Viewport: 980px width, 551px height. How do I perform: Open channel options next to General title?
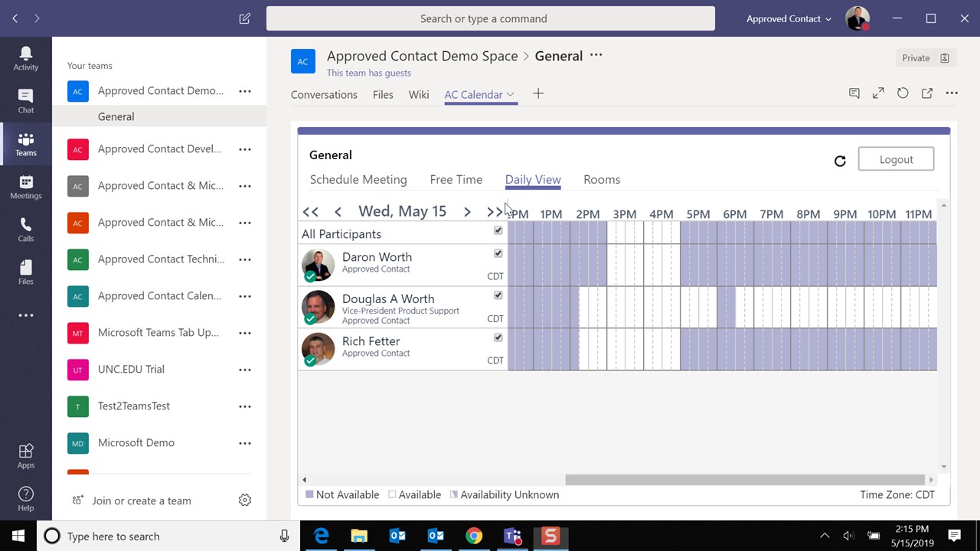[x=596, y=55]
